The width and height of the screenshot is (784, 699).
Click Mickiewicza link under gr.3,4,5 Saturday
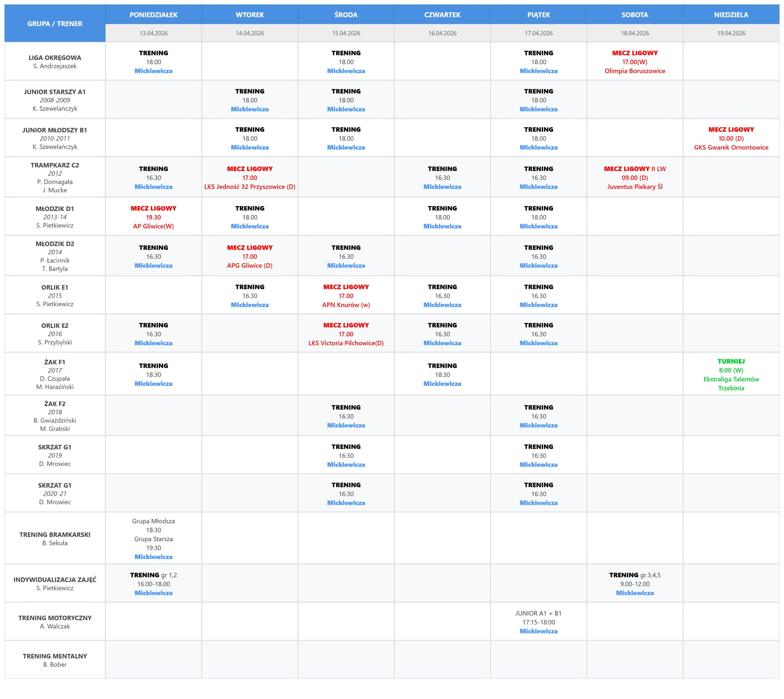click(635, 592)
